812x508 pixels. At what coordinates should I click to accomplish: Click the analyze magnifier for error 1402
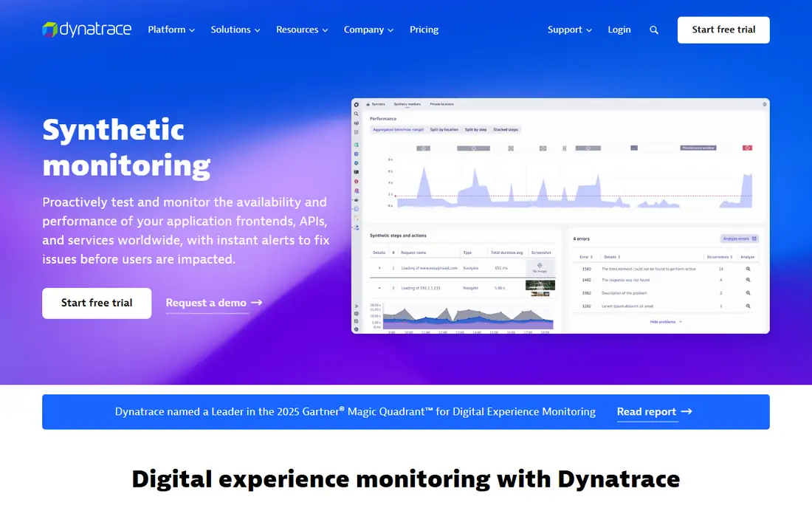(748, 280)
